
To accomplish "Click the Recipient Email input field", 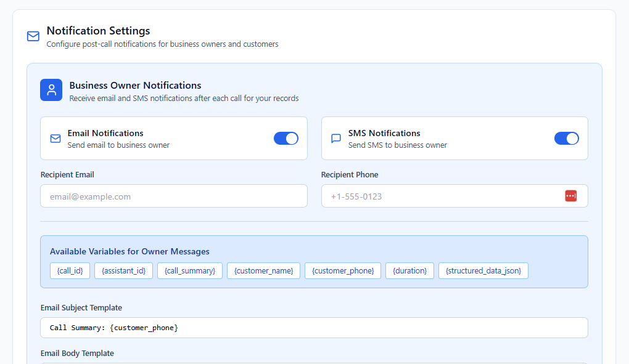I will click(173, 196).
